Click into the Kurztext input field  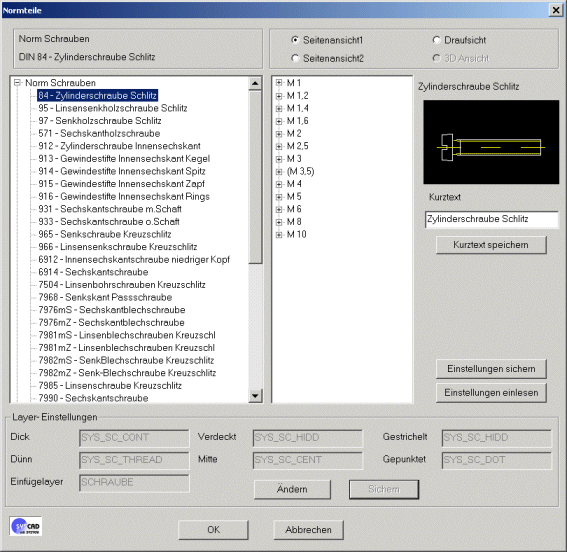pyautogui.click(x=491, y=219)
